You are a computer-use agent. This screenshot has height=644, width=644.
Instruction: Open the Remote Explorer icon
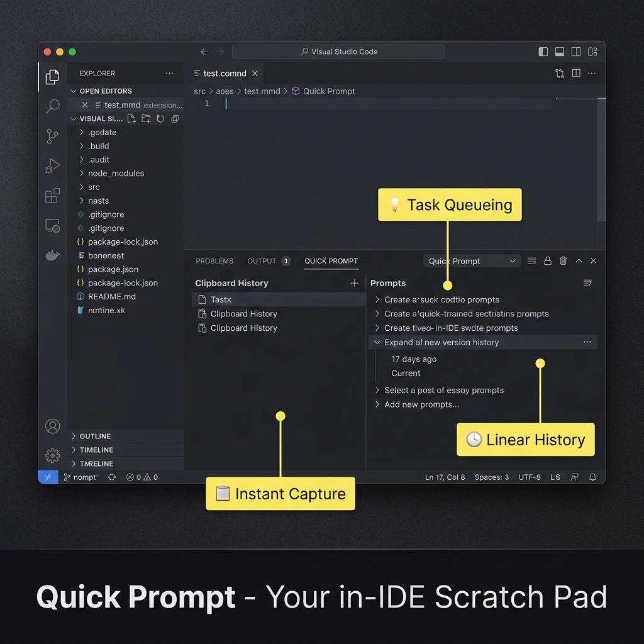pyautogui.click(x=53, y=226)
